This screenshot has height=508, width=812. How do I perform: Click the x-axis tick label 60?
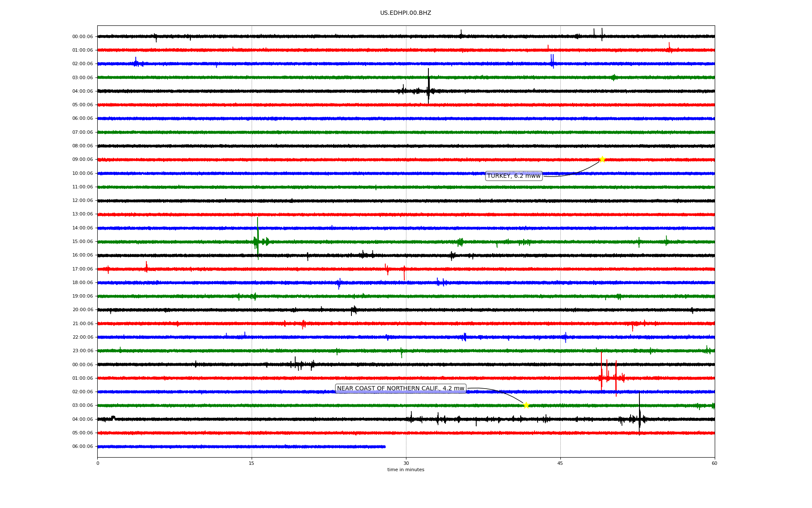click(714, 463)
